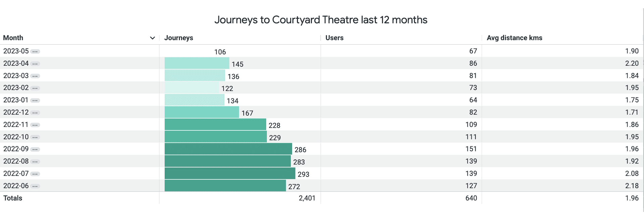Open row options for 2023-02
The image size is (644, 223).
click(35, 88)
